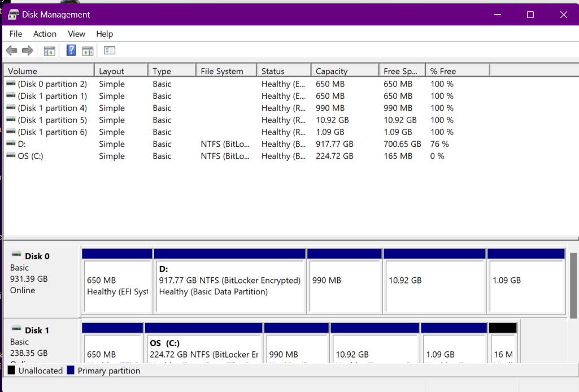Open the Action menu
The image size is (579, 392).
(x=45, y=34)
